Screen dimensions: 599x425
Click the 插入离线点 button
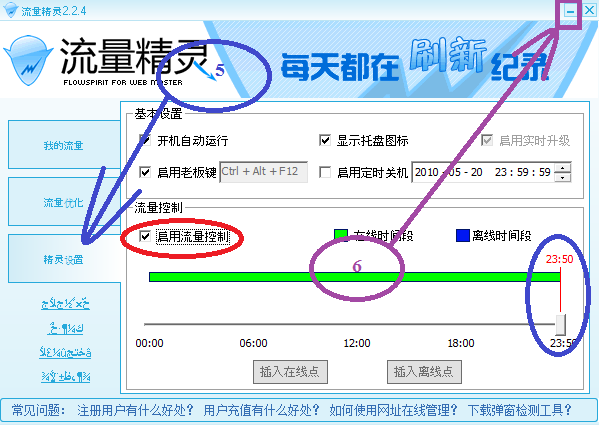click(424, 372)
